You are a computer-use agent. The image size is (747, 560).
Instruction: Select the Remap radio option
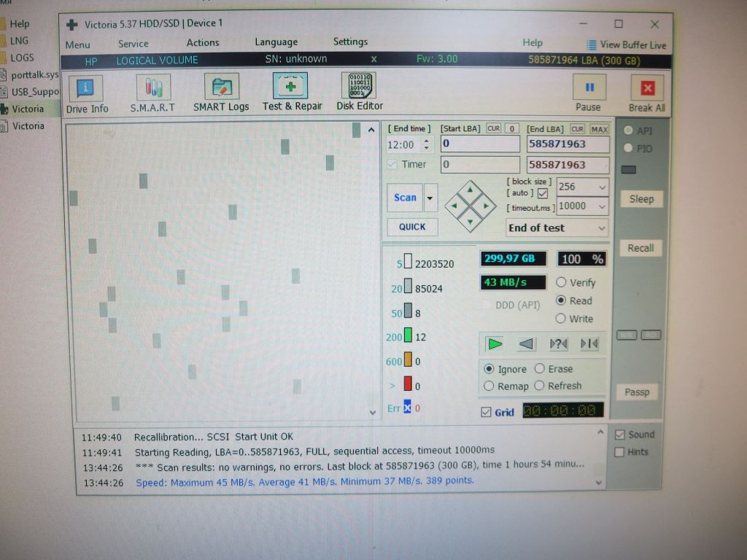pyautogui.click(x=489, y=386)
